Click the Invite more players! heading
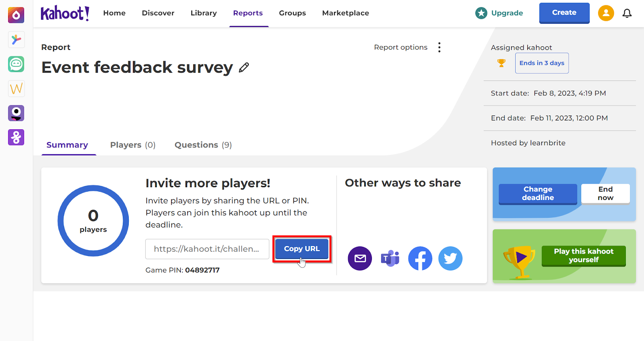The width and height of the screenshot is (644, 341). [x=208, y=183]
